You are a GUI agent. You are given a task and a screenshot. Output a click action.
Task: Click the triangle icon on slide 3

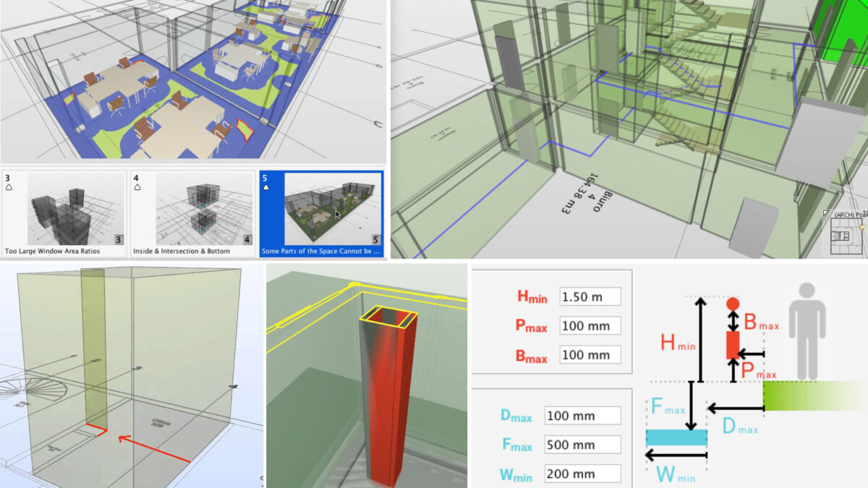pos(7,187)
